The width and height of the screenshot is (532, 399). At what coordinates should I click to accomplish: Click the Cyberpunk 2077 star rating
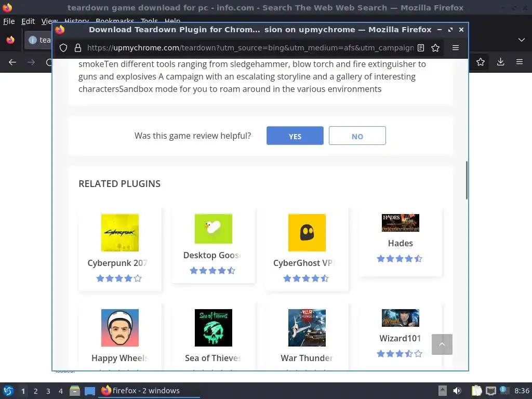(119, 278)
